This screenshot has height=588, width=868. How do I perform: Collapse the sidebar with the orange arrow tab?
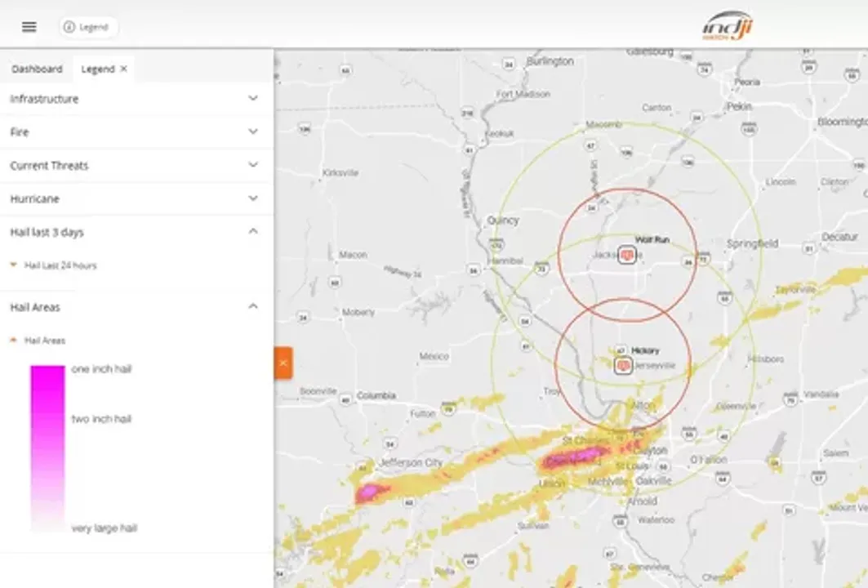[x=282, y=362]
